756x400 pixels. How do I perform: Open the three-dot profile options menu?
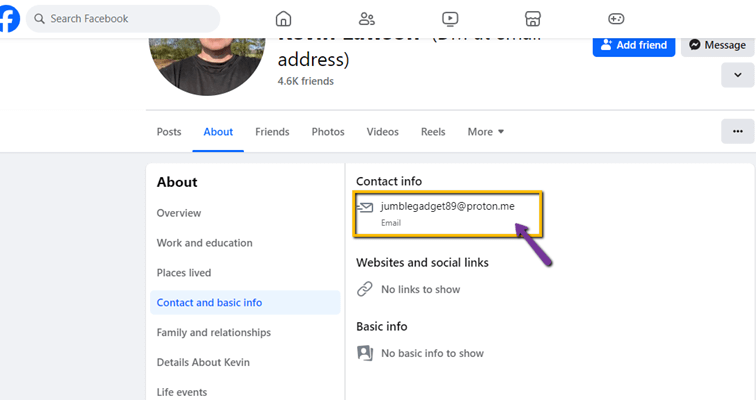click(737, 131)
